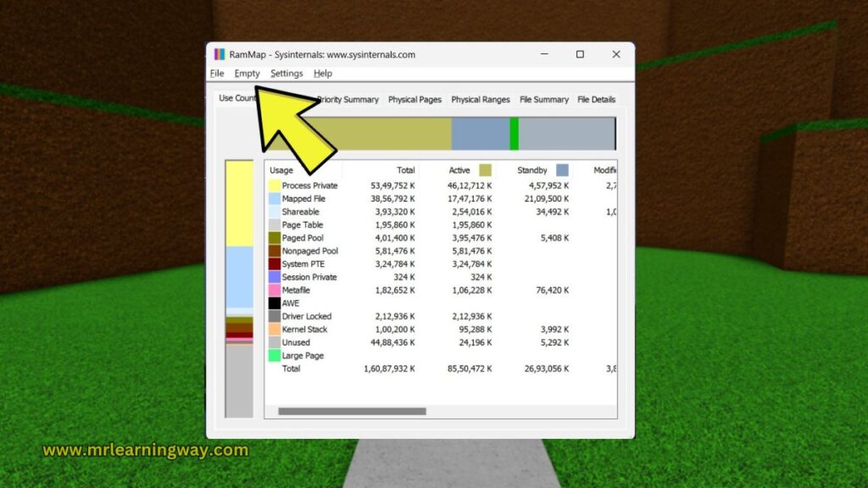Viewport: 868px width, 488px height.
Task: Click the green Large Page color swatch
Action: coord(275,356)
